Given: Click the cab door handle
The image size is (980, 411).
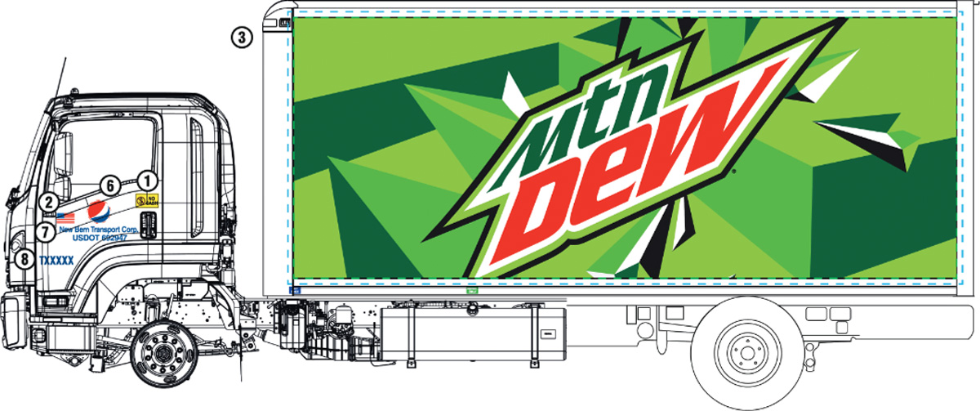Looking at the screenshot, I should (148, 225).
